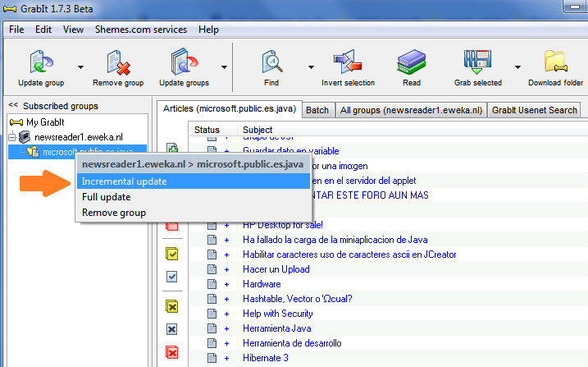This screenshot has width=588, height=367.
Task: Click the Subject column header
Action: click(258, 130)
